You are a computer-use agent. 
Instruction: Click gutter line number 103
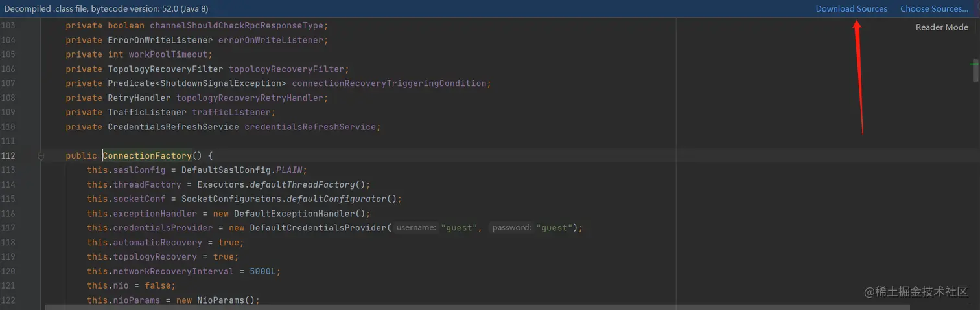point(8,26)
